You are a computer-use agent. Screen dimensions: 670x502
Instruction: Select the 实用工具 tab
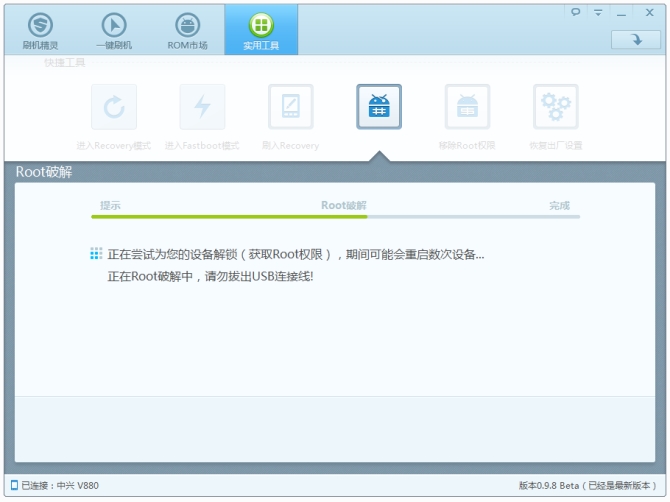point(261,31)
